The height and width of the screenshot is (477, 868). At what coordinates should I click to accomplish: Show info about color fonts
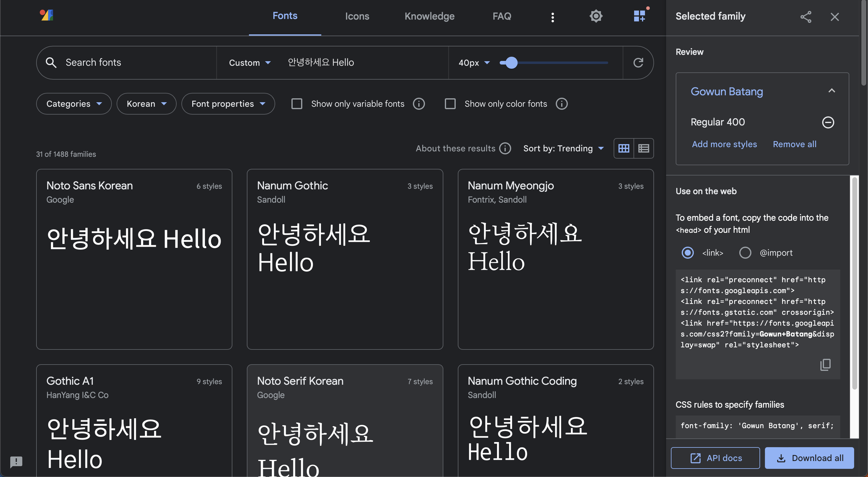(562, 104)
